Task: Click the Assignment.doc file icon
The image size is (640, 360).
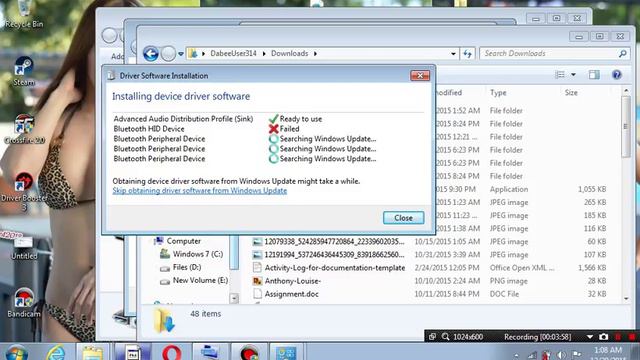Action: 257,294
